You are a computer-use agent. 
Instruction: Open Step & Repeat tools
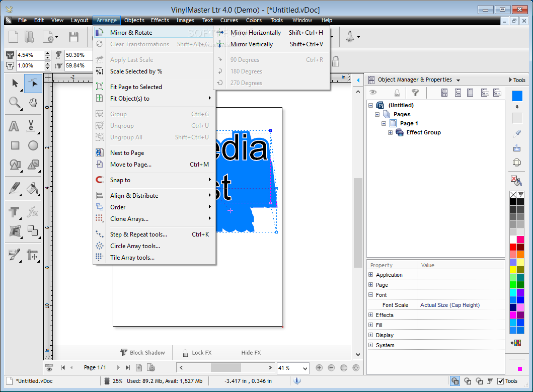tap(155, 234)
